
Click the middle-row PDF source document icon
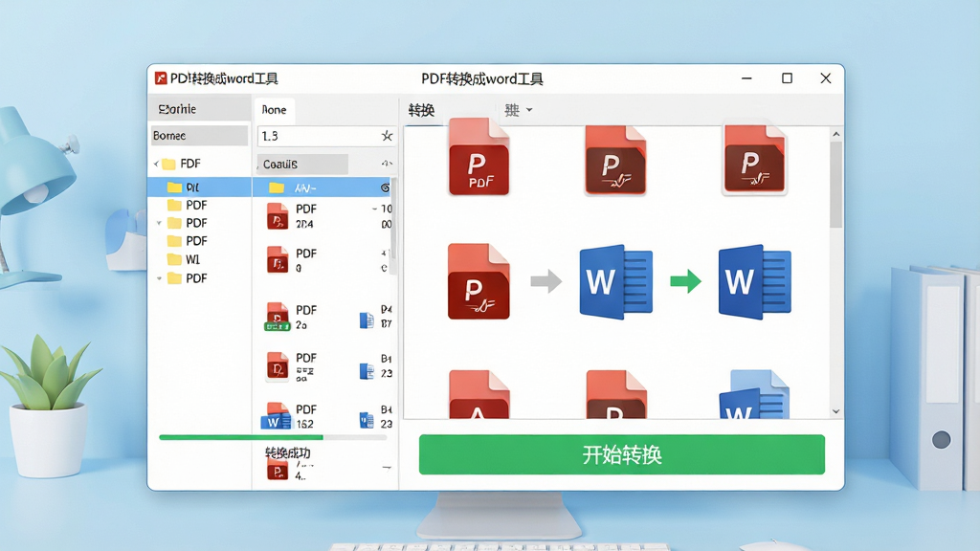479,281
